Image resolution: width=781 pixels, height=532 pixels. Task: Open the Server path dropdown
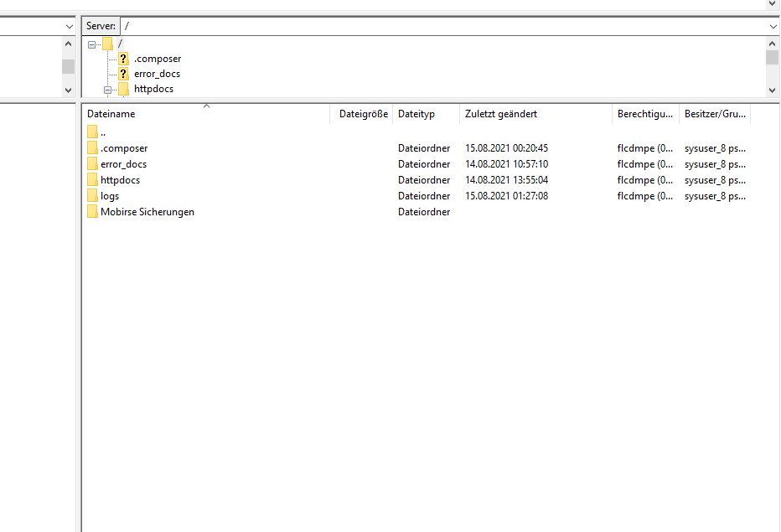point(773,27)
